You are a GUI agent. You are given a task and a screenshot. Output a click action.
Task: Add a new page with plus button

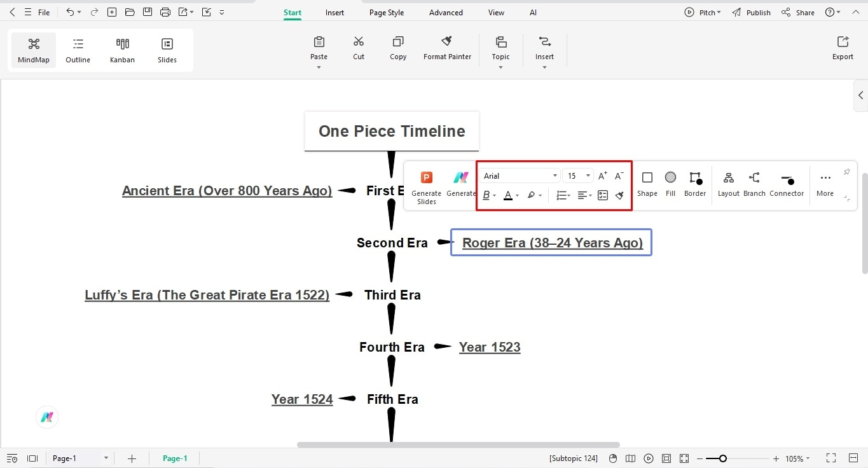(x=132, y=458)
